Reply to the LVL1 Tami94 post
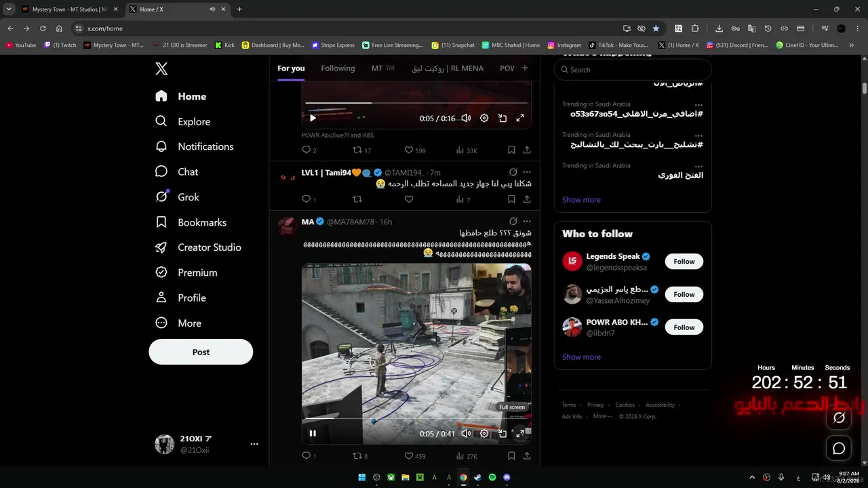Screen dimensions: 868x488 tap(306, 199)
